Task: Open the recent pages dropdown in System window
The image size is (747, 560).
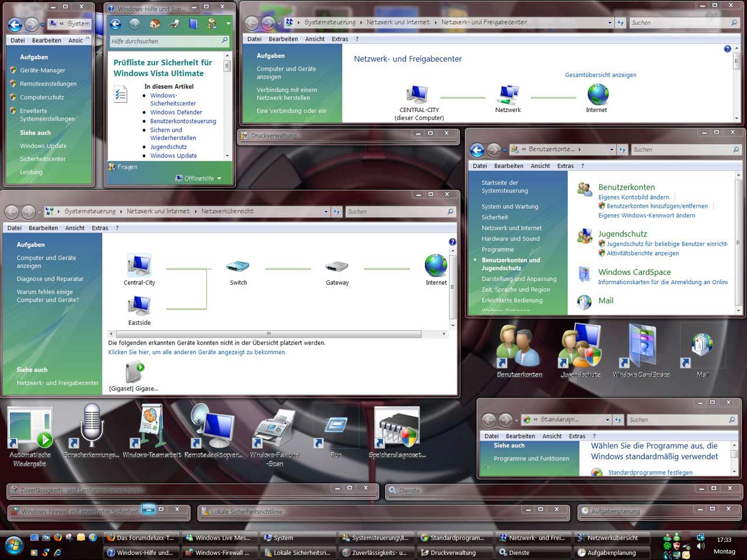Action: pos(42,24)
